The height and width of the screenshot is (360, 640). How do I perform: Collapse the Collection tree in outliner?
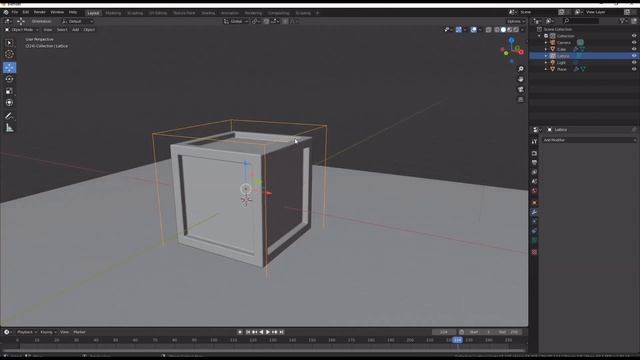(x=540, y=36)
